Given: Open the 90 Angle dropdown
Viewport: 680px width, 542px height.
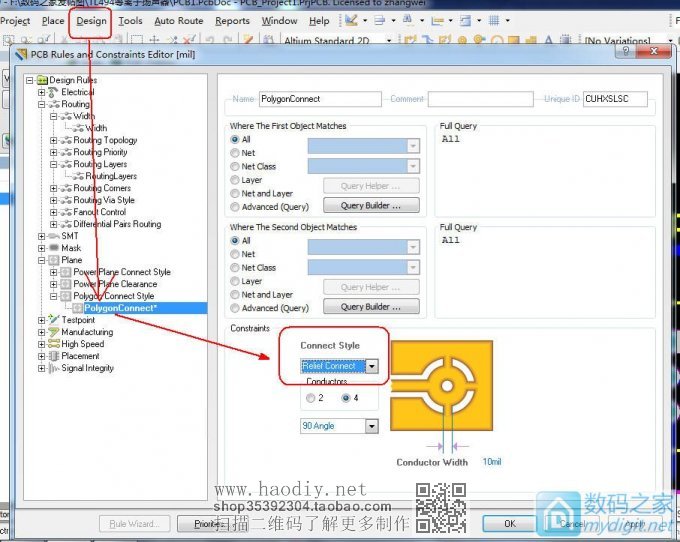Looking at the screenshot, I should coord(372,426).
